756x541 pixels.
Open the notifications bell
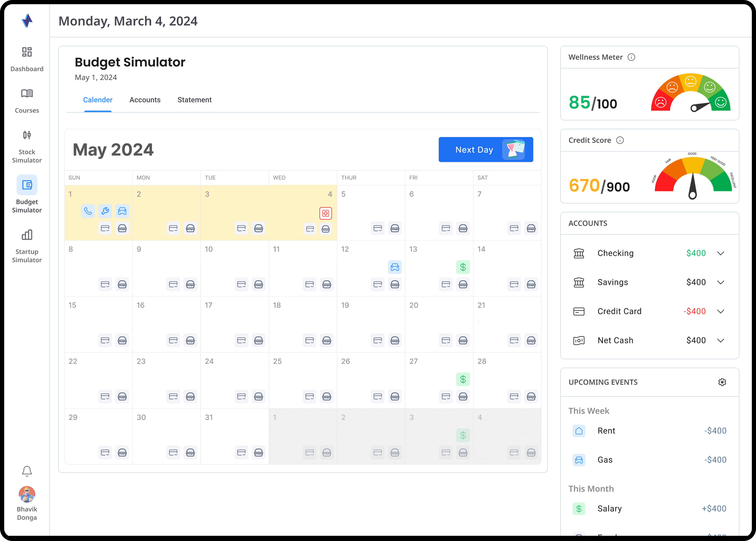point(27,471)
